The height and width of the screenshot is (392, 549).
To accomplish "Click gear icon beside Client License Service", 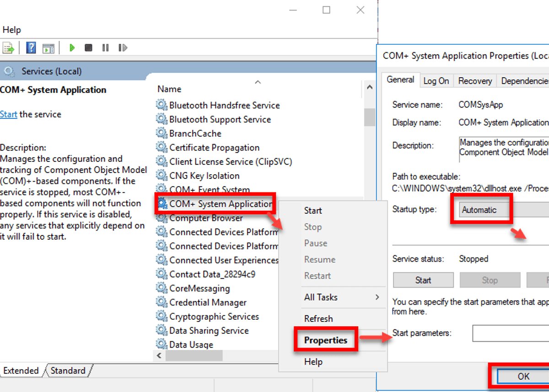I will [x=162, y=161].
